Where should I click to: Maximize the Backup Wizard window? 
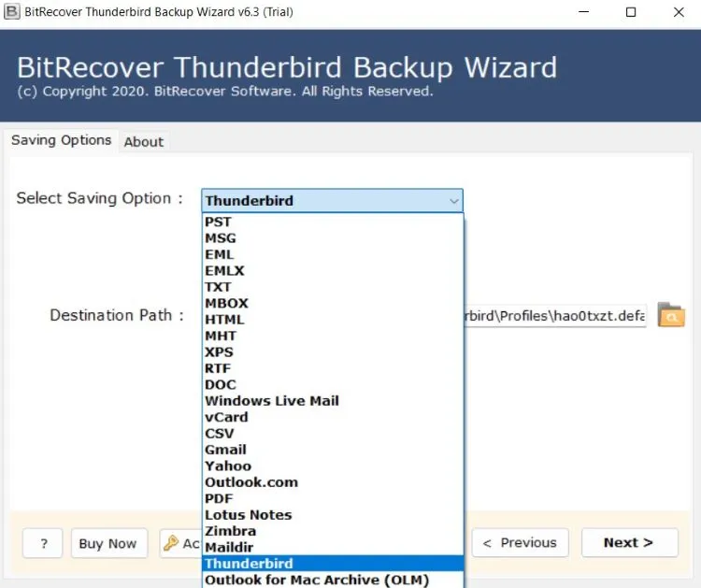click(x=631, y=12)
